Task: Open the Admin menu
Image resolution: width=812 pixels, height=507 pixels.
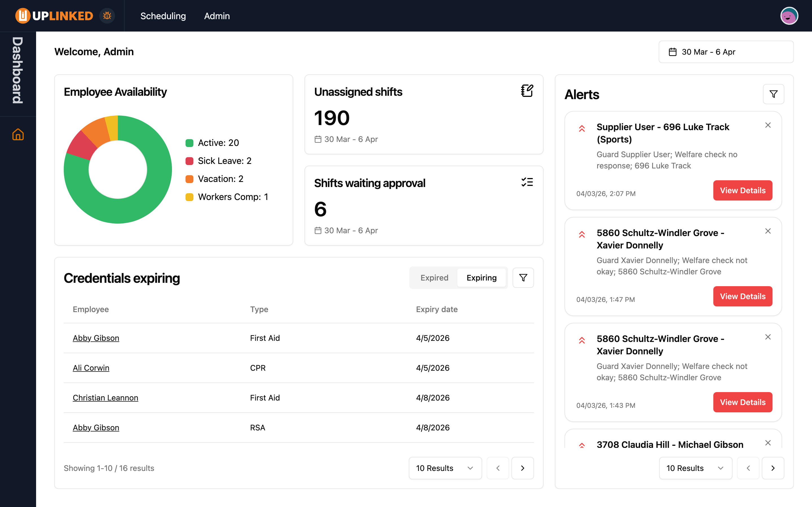Action: point(217,16)
